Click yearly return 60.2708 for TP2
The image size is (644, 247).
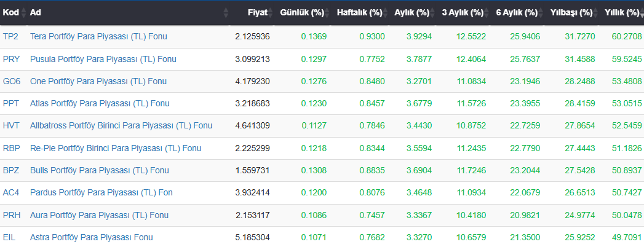[x=627, y=36]
